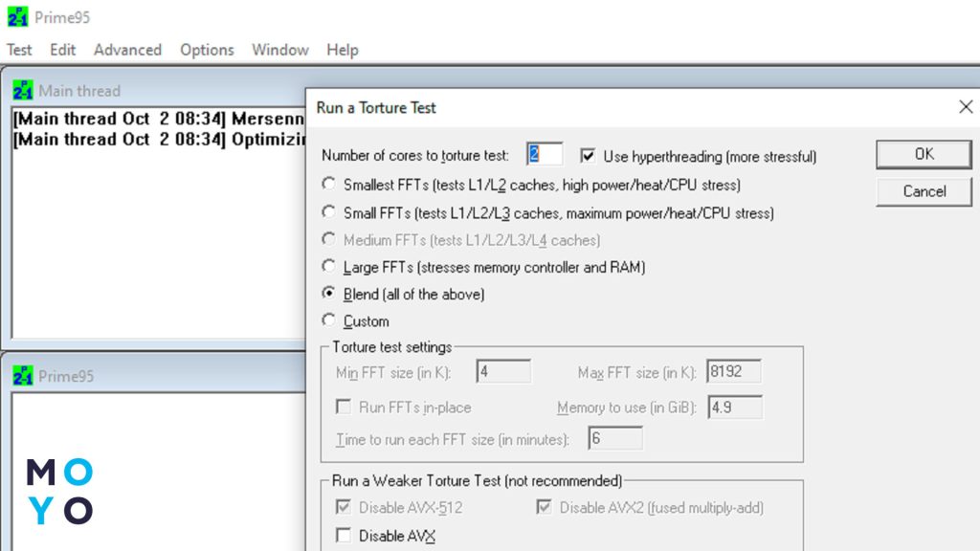Screen dimensions: 980x551
Task: Open the Options menu
Action: [207, 50]
